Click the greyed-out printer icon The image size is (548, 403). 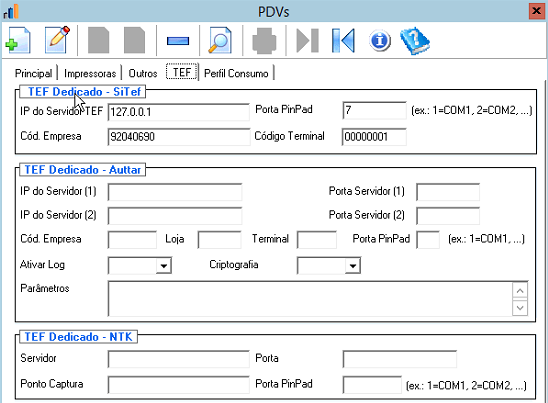[x=264, y=41]
